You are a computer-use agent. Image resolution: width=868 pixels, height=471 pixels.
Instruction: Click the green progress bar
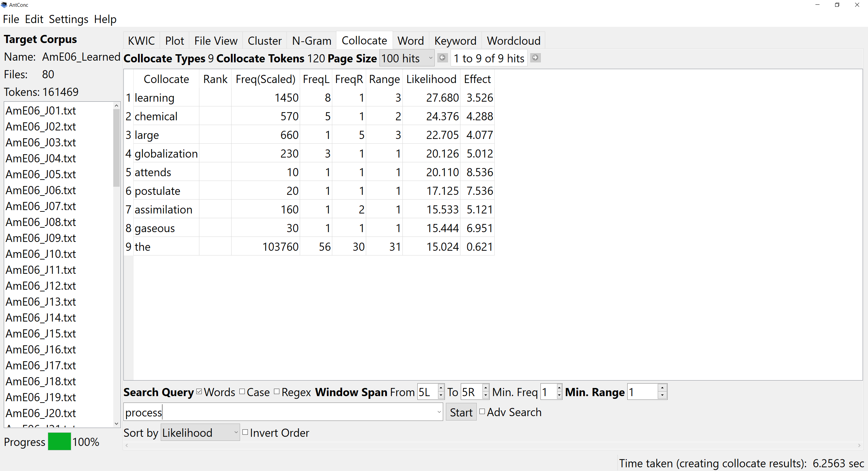pyautogui.click(x=59, y=442)
